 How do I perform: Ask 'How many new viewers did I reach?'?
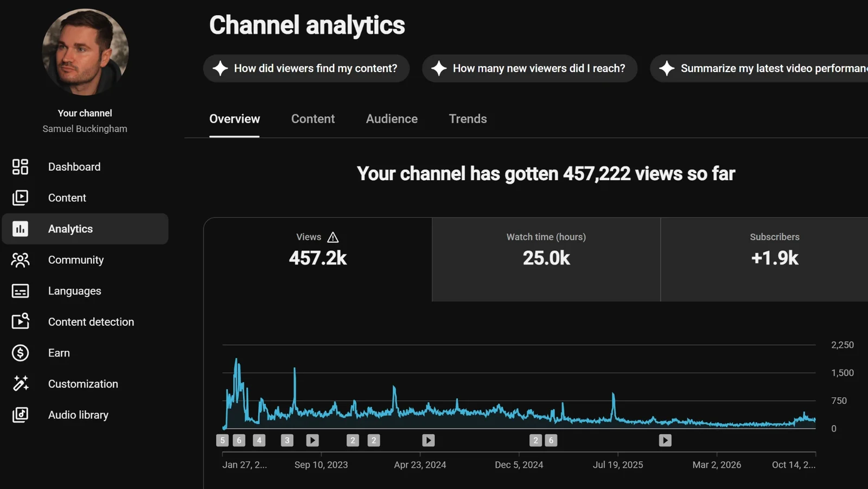tap(529, 68)
